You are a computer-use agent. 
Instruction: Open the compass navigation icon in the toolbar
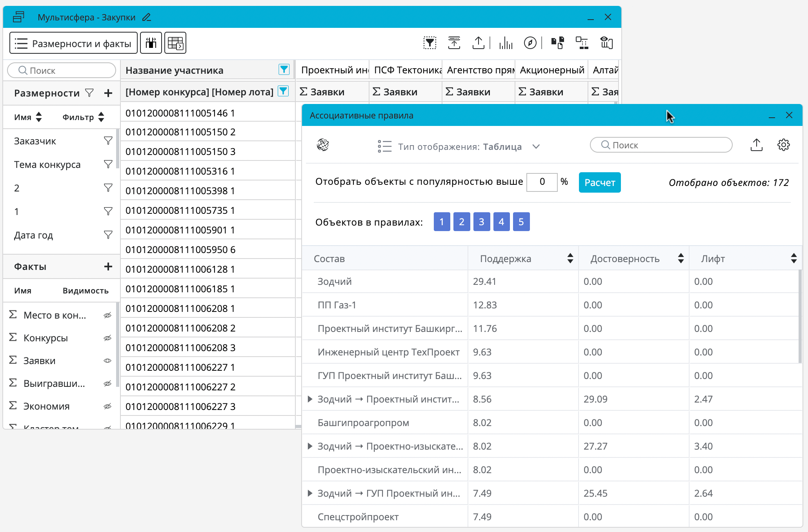[530, 43]
